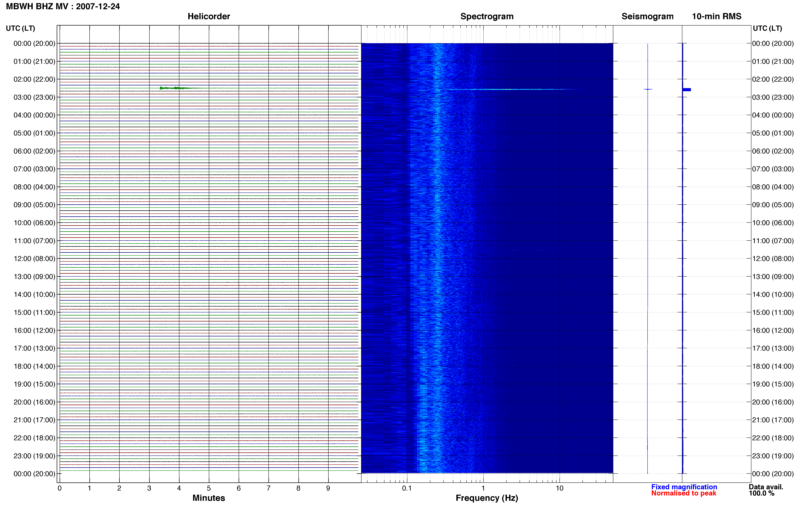This screenshot has width=812, height=508.
Task: Click the 15:00 (11:00) label beside the RMS panel
Action: (773, 312)
